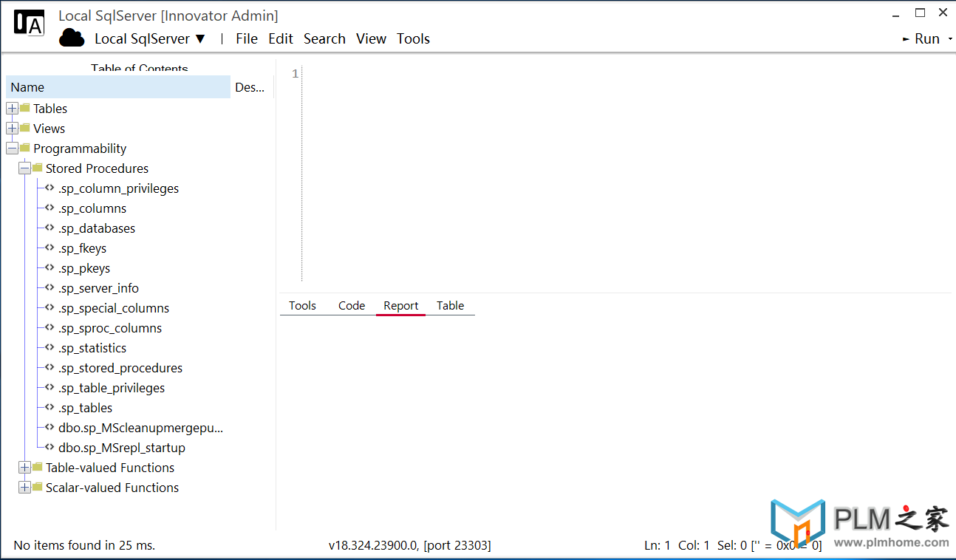The image size is (956, 560).
Task: Open the View menu
Action: [x=371, y=38]
